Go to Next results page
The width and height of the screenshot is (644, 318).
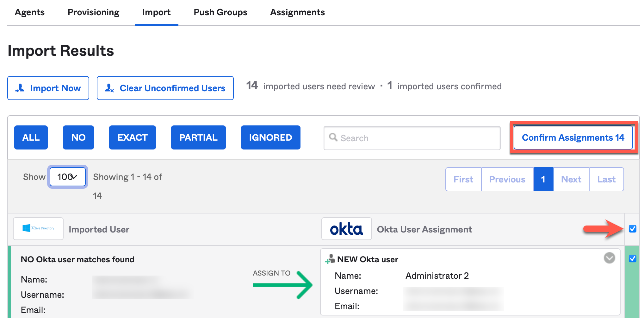pos(571,179)
